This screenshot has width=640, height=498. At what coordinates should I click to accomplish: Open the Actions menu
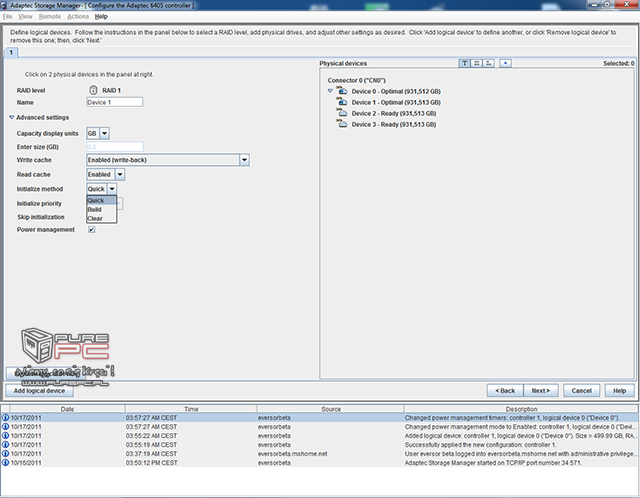click(x=78, y=17)
